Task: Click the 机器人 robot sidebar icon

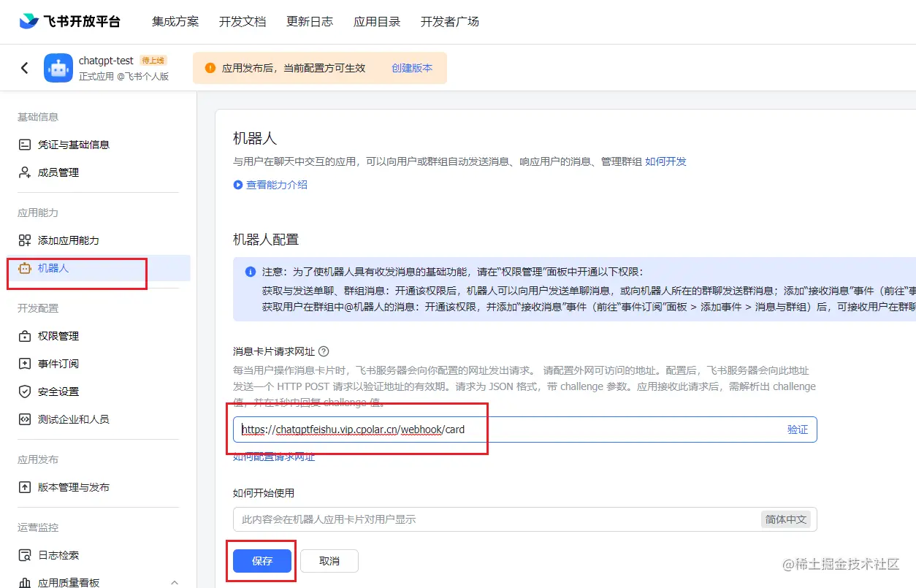Action: [x=25, y=268]
